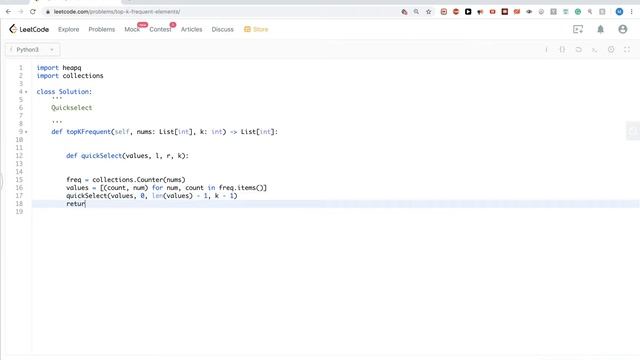This screenshot has width=640, height=360.
Task: Open the LeetCode user profile avatar
Action: 622,29
